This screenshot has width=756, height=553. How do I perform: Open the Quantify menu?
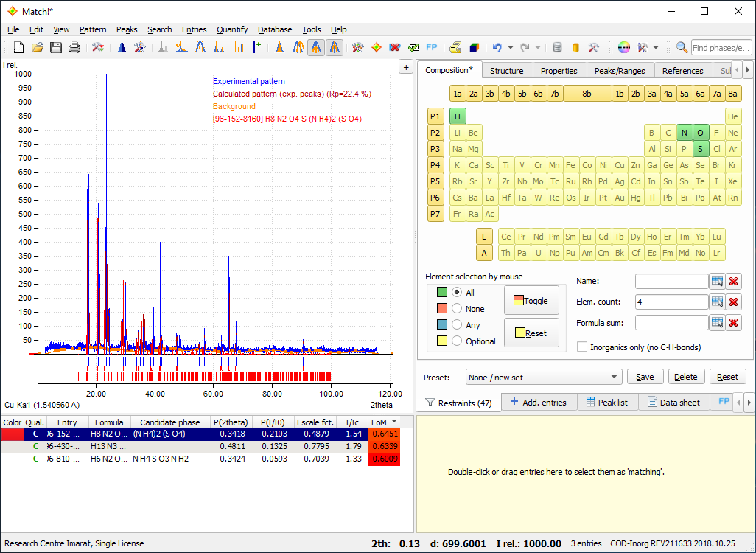pyautogui.click(x=232, y=29)
